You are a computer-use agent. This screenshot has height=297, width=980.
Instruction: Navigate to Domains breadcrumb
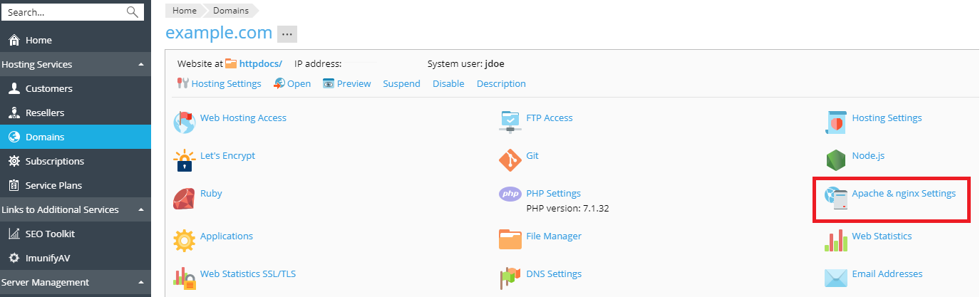coord(230,11)
